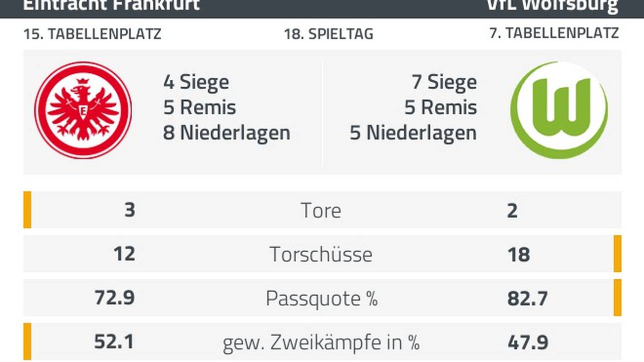Image resolution: width=644 pixels, height=362 pixels.
Task: Click Frankfurt's 8 Niederlagen text
Action: click(227, 133)
